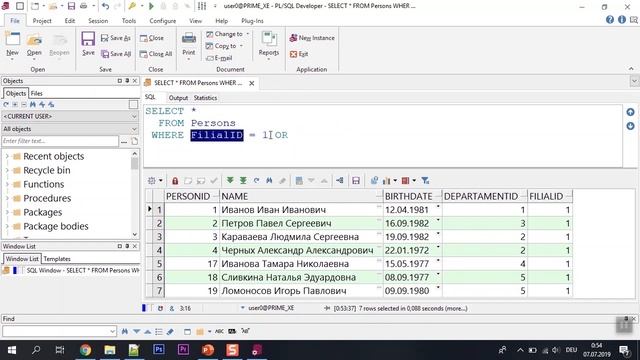This screenshot has width=640, height=360.
Task: Open the CURRENT USER dropdown
Action: pyautogui.click(x=134, y=116)
